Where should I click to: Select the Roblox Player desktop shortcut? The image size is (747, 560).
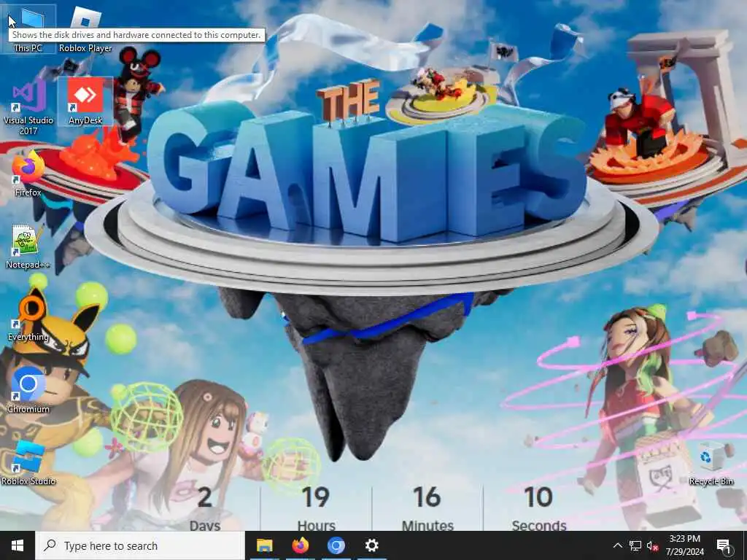(85, 29)
